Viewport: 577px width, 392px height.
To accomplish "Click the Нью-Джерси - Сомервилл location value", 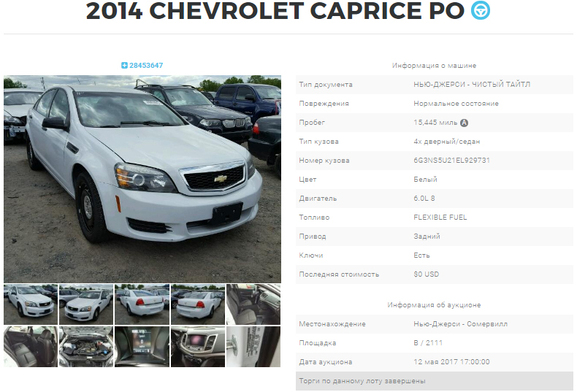I will click(x=460, y=324).
